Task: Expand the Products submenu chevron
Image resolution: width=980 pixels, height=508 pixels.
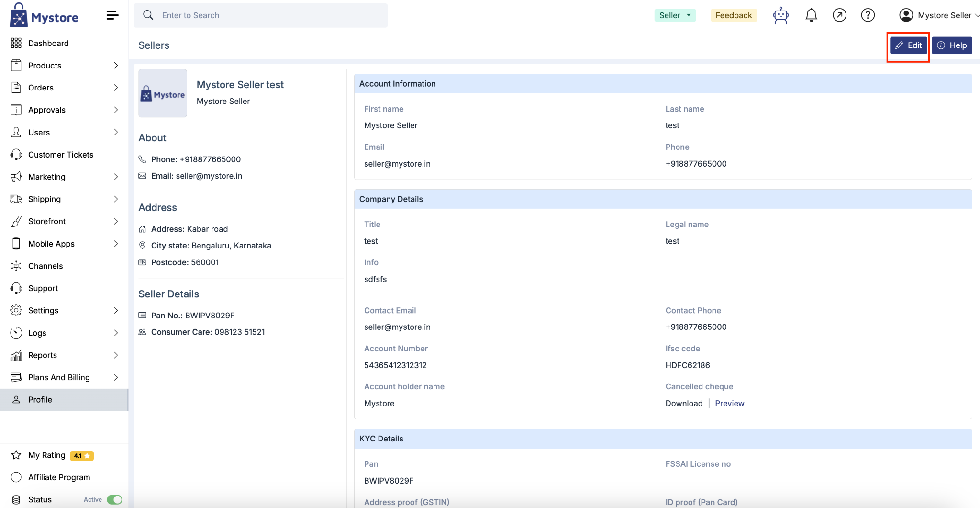Action: (116, 66)
